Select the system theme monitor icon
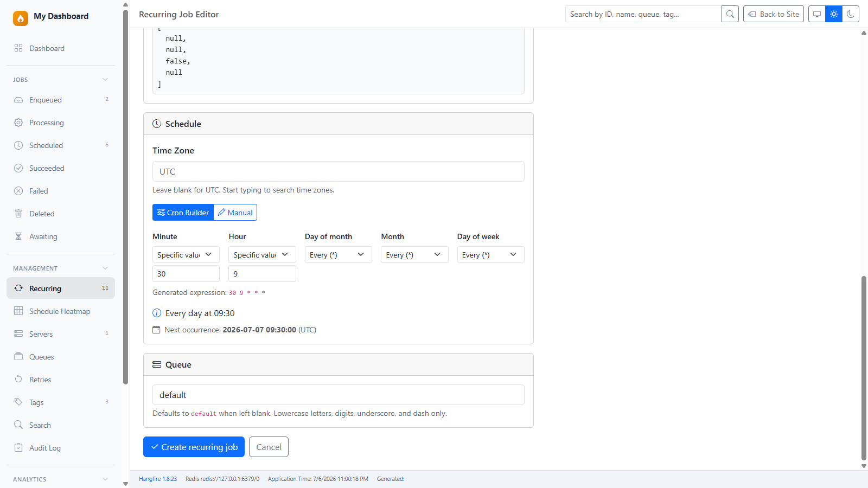Viewport: 868px width, 488px height. pyautogui.click(x=817, y=14)
